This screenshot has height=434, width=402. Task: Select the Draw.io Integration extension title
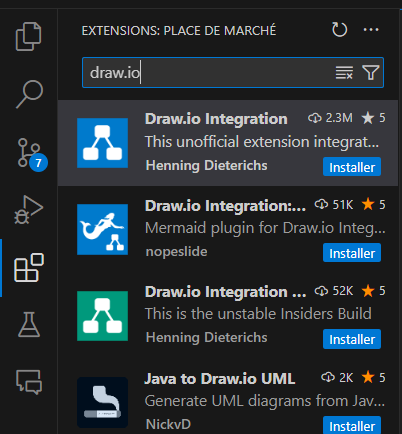click(216, 119)
